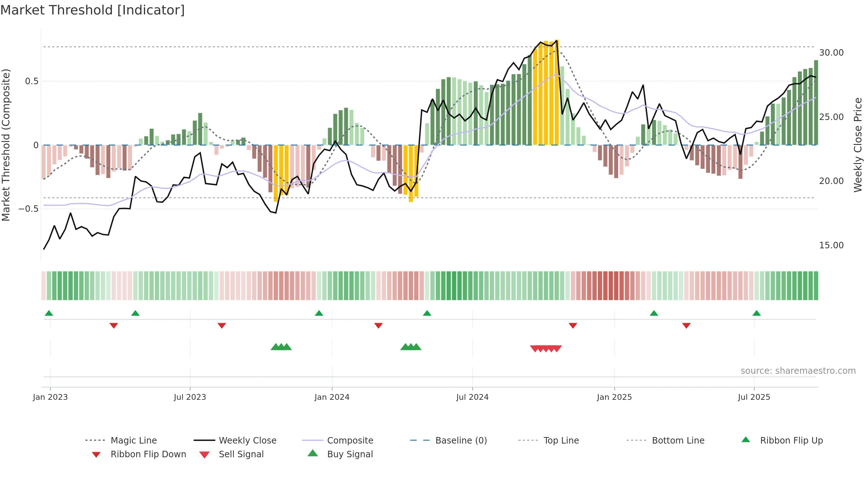Select the ribbon flip down marker near November 2024
This screenshot has height=488, width=868.
point(573,326)
